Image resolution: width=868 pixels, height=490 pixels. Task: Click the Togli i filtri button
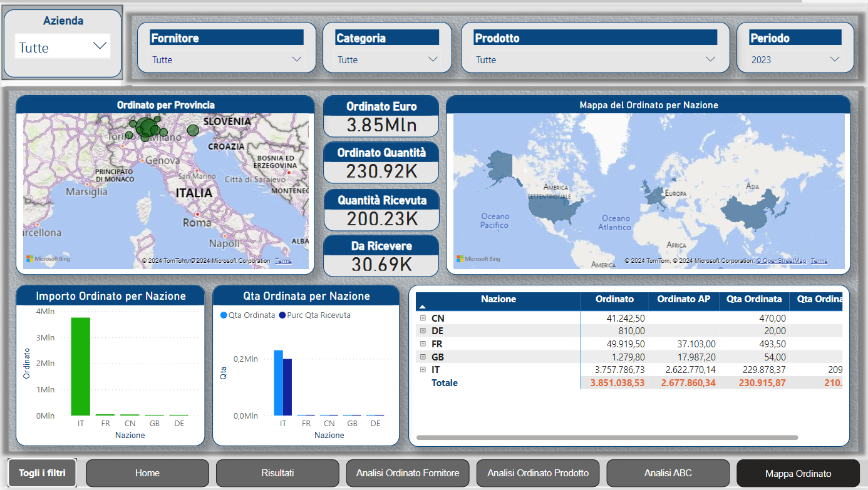pos(43,473)
